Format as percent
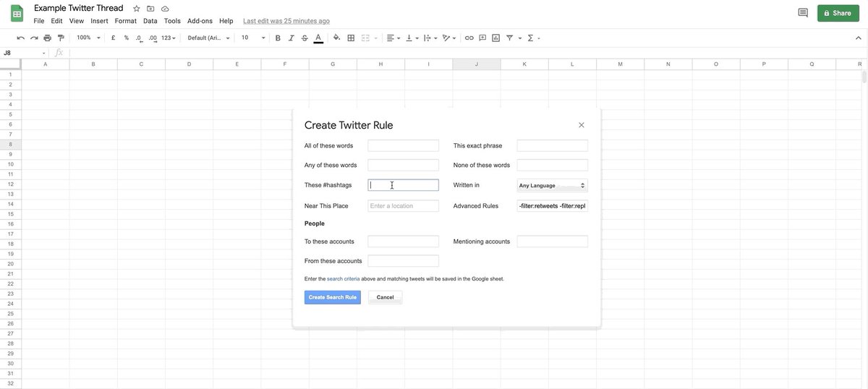Image resolution: width=868 pixels, height=389 pixels. [x=126, y=38]
